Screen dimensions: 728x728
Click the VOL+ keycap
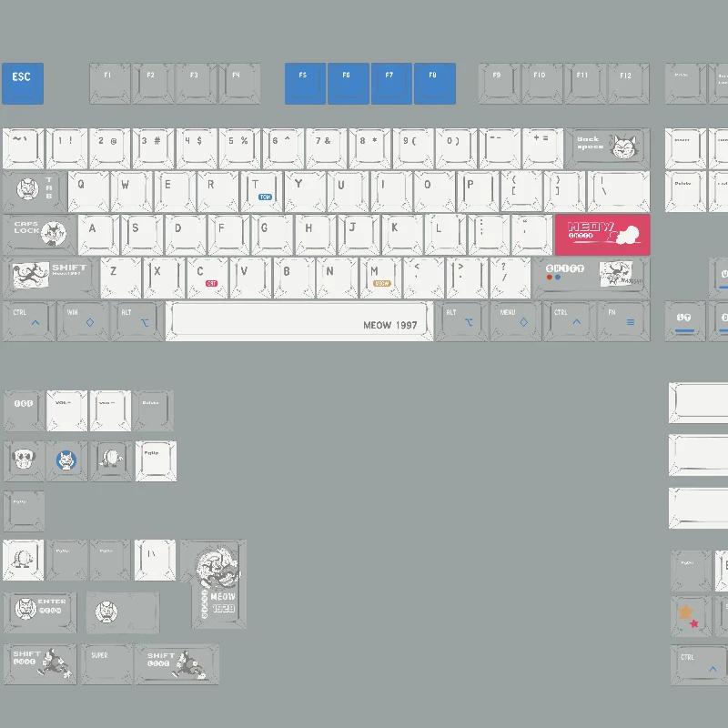coord(66,411)
